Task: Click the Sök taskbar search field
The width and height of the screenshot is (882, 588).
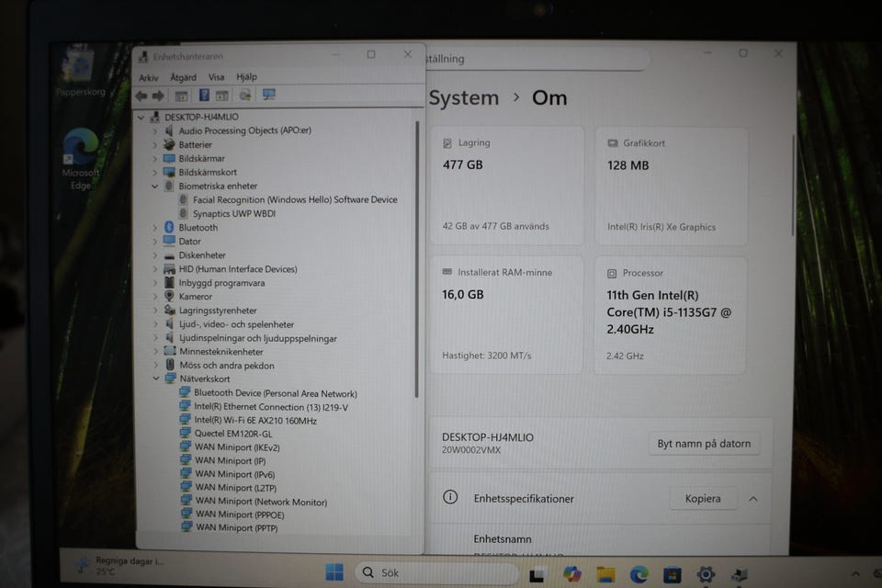Action: pos(435,572)
